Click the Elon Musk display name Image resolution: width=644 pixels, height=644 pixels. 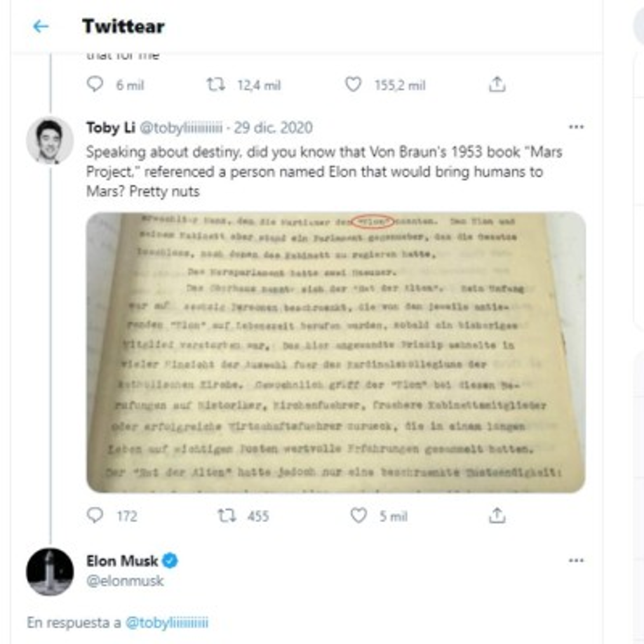[x=122, y=561]
